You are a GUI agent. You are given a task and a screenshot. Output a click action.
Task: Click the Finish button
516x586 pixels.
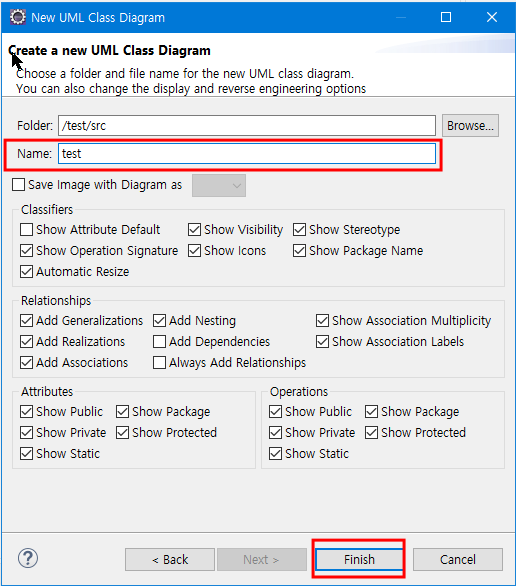[x=359, y=560]
